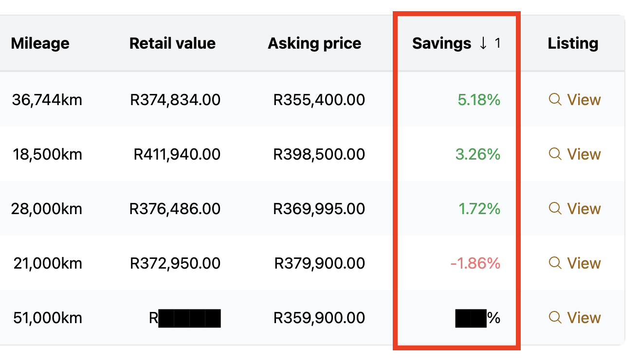639x364 pixels.
Task: Click the R376,486.00 retail value cell
Action: [x=175, y=209]
